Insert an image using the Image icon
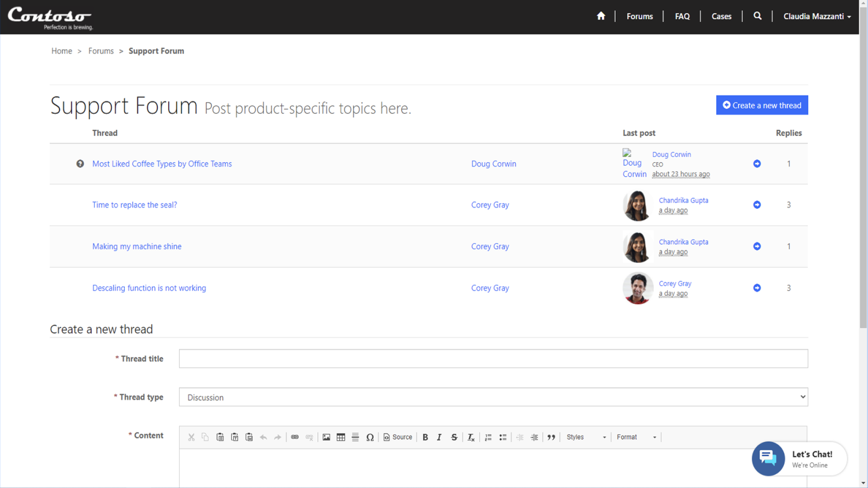This screenshot has width=868, height=488. (326, 437)
